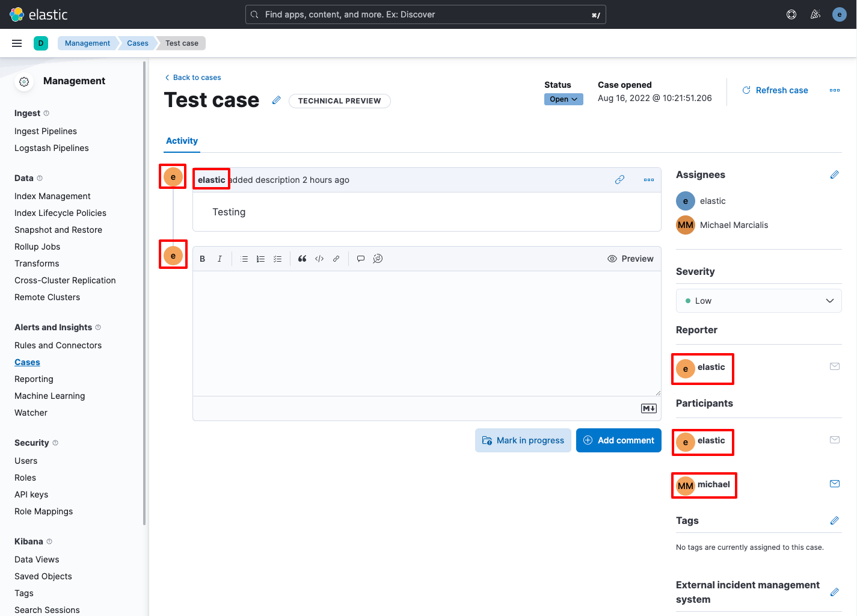Image resolution: width=857 pixels, height=616 pixels.
Task: Email participant michael envelope icon
Action: click(x=835, y=484)
